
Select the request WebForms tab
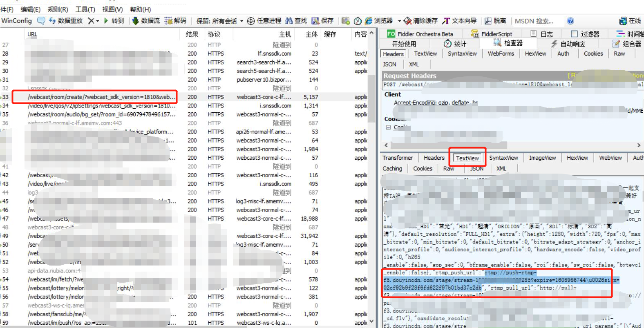pyautogui.click(x=501, y=54)
